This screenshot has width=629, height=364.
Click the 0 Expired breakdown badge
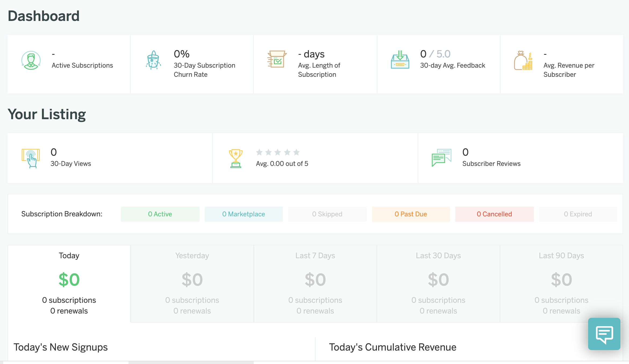(578, 214)
